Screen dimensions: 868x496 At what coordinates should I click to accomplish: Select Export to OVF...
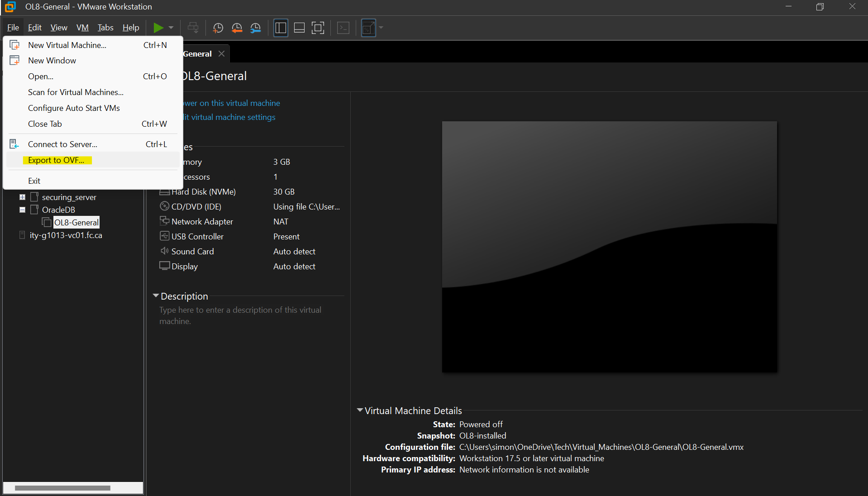pyautogui.click(x=93, y=160)
